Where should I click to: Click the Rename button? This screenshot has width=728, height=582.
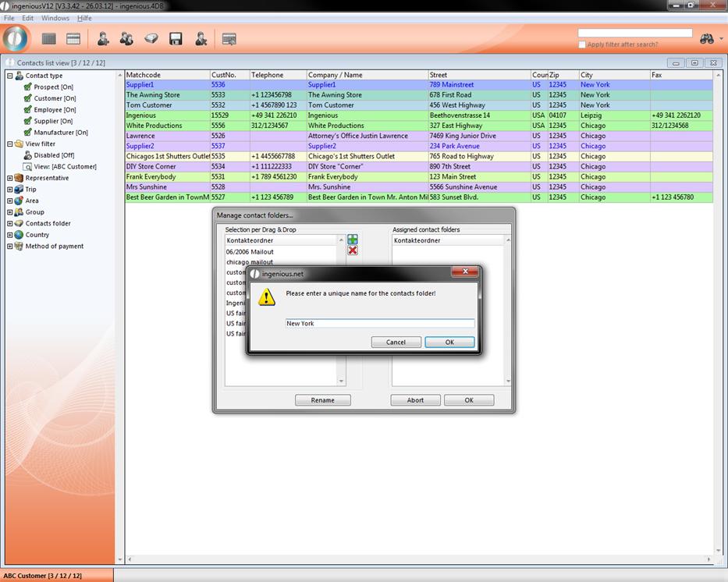(322, 400)
